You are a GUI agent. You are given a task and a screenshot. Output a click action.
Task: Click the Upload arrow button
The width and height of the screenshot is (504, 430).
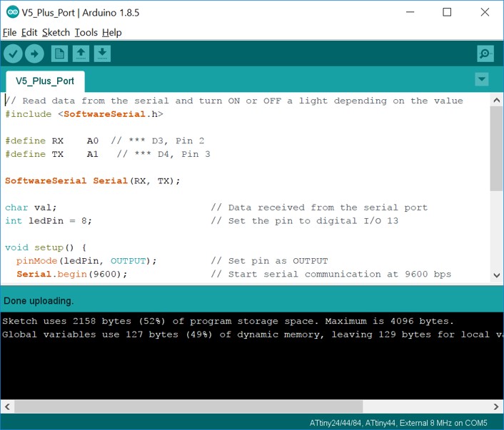pos(34,53)
